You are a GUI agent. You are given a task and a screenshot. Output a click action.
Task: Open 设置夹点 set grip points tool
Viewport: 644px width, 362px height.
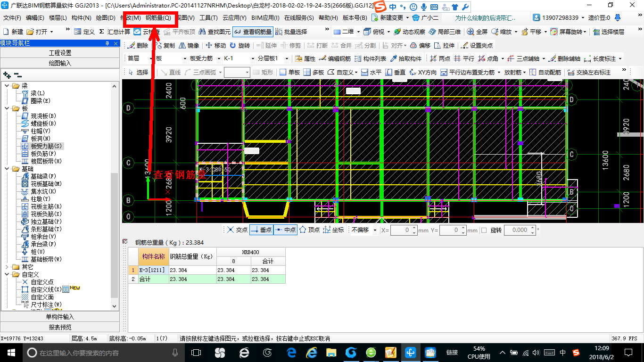point(477,46)
